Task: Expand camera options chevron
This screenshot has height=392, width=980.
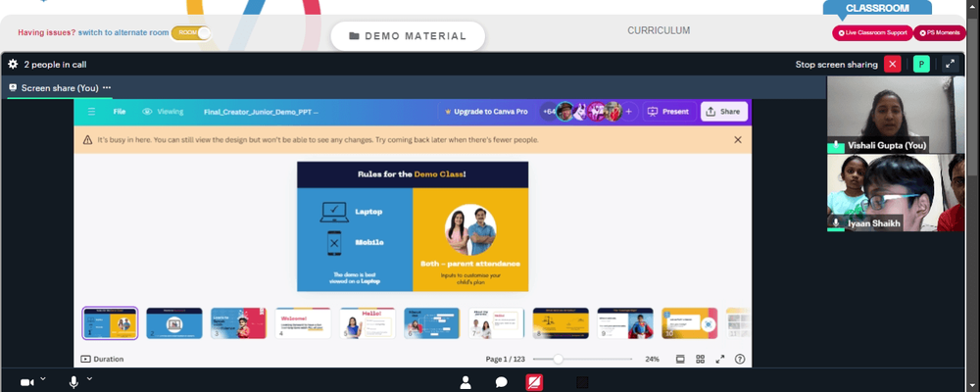Action: point(43,378)
